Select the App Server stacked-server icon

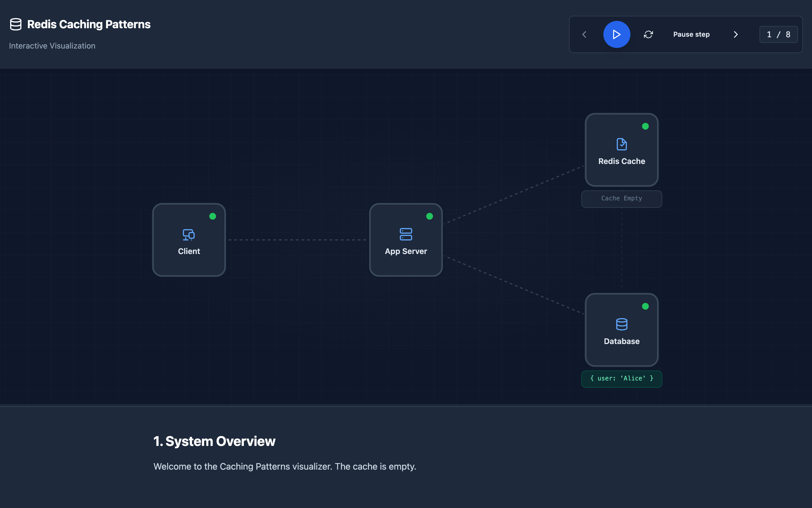tap(406, 234)
